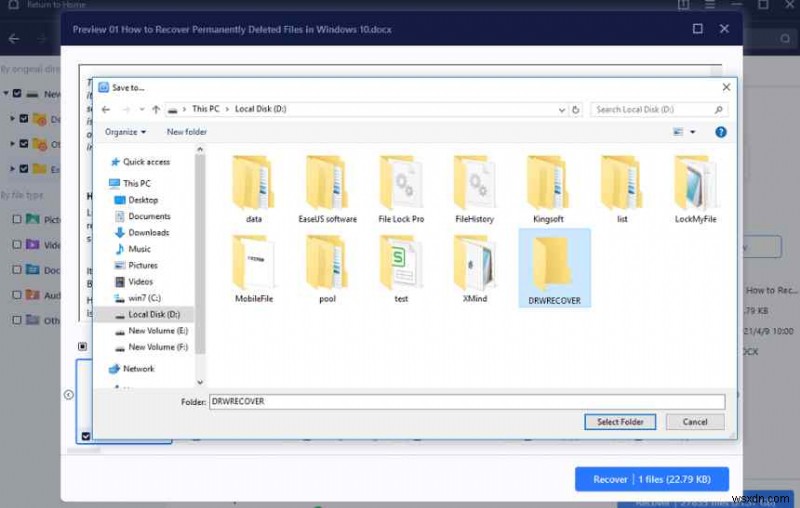This screenshot has width=800, height=508.
Task: Open the view options dropdown arrow
Action: pos(692,132)
